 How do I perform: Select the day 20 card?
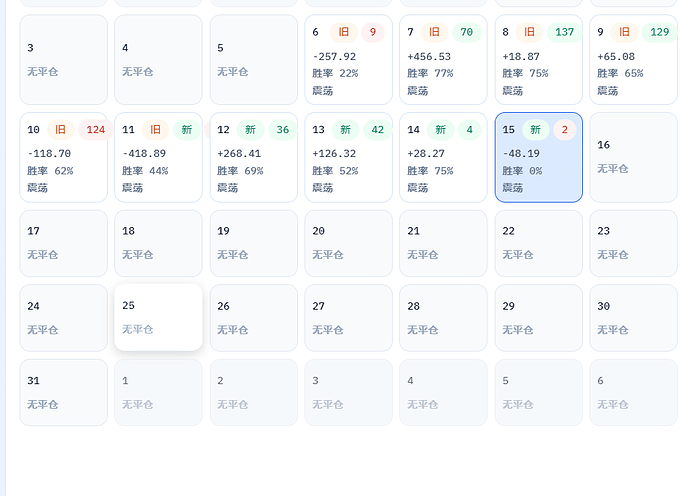coord(349,243)
